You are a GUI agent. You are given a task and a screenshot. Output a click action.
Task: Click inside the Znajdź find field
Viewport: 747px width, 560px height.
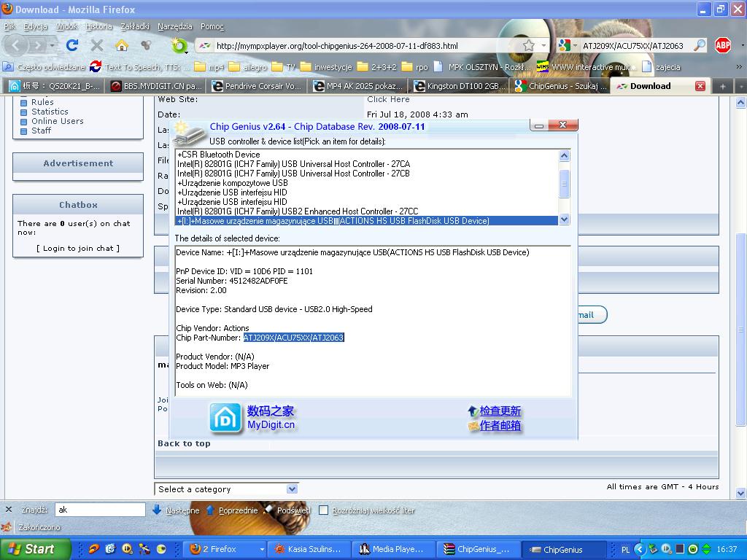tap(100, 510)
